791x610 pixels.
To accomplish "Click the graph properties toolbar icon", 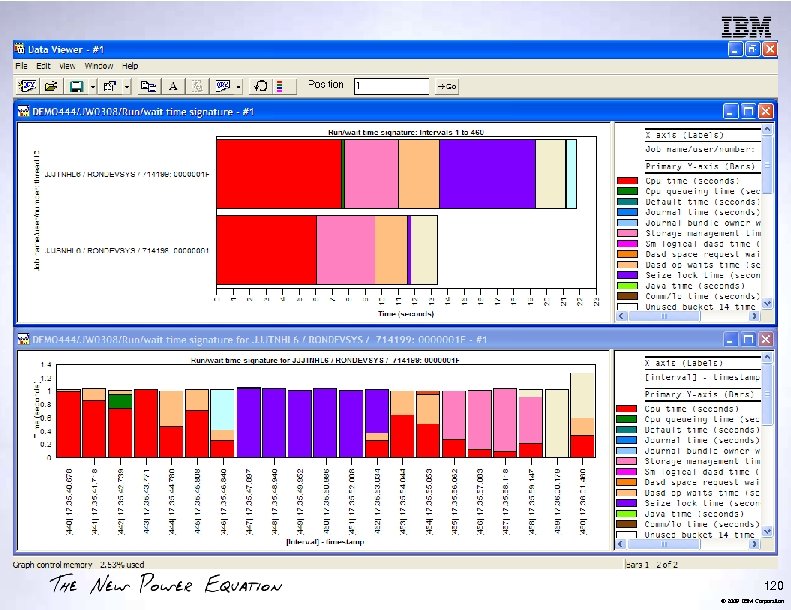I will pyautogui.click(x=110, y=86).
